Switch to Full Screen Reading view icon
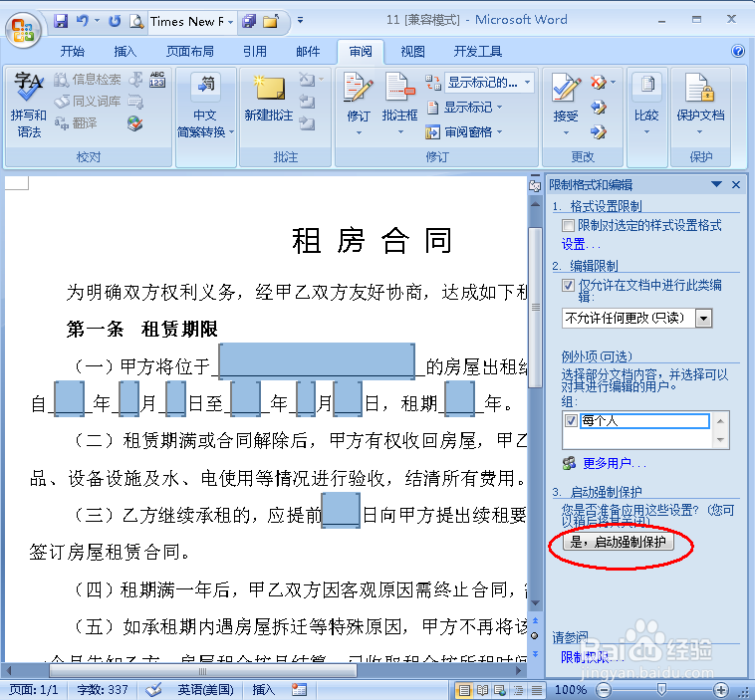Viewport: 755px width, 700px height. point(482,690)
